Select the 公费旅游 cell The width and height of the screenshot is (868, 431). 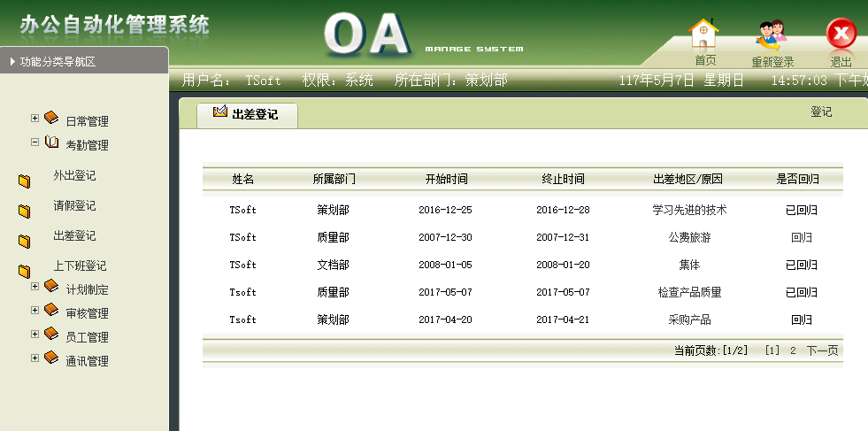(x=690, y=238)
